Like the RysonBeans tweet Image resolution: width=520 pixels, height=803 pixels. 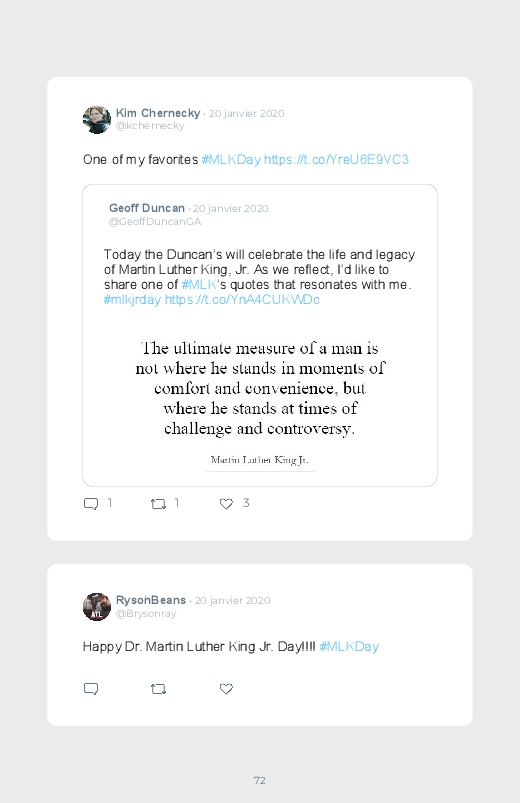click(226, 689)
